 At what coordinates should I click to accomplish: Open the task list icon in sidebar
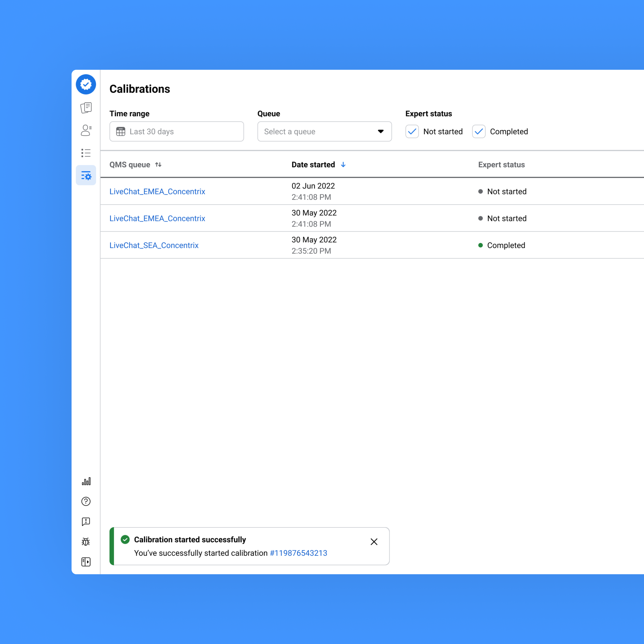(86, 153)
